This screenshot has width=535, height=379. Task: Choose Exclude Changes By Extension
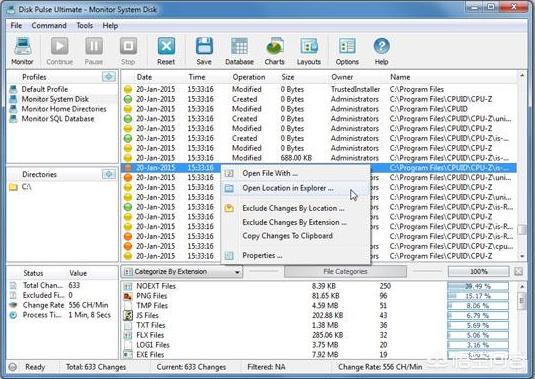click(294, 222)
